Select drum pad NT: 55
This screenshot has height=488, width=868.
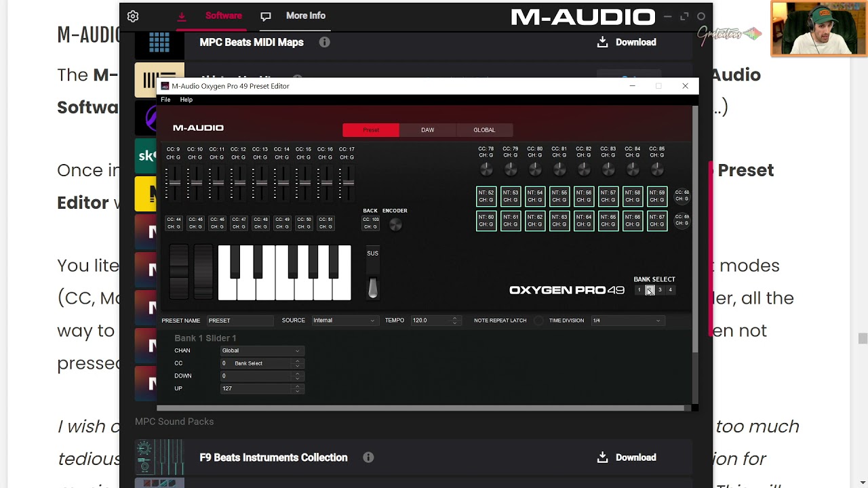click(559, 197)
